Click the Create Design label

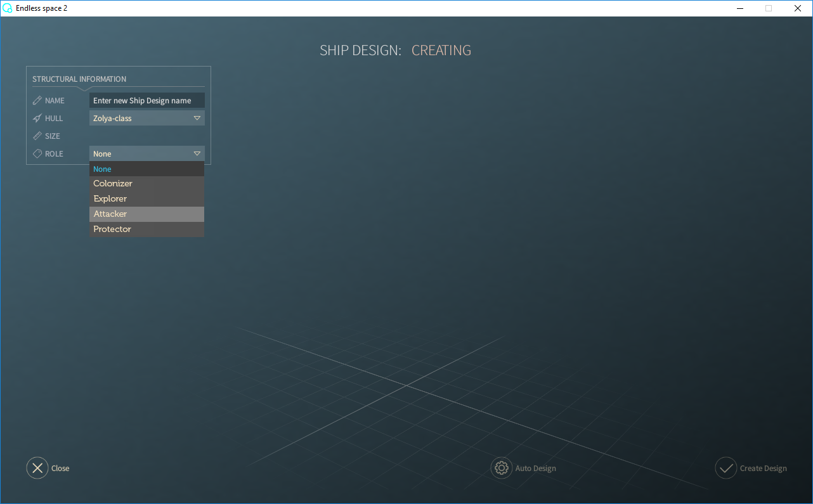pyautogui.click(x=764, y=468)
